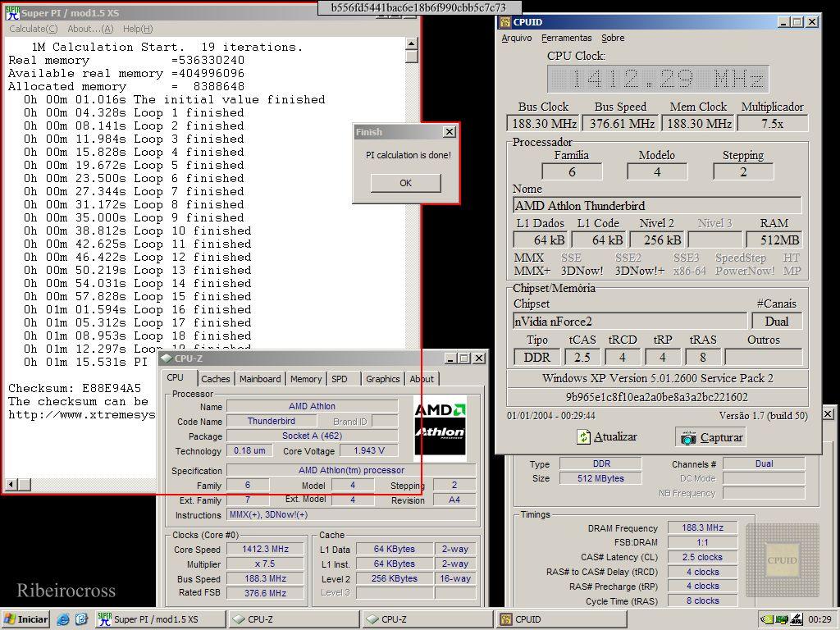This screenshot has height=630, width=840.
Task: Switch to the Graphics tab in CPU-Z
Action: click(x=382, y=379)
